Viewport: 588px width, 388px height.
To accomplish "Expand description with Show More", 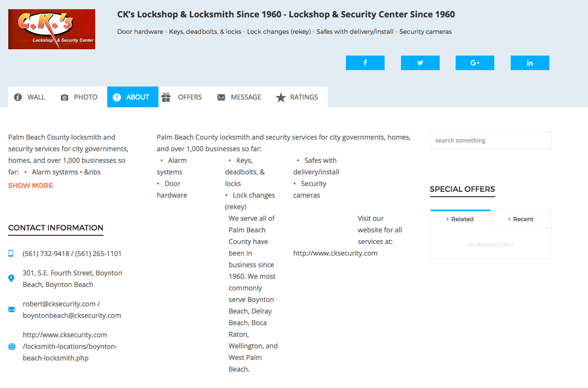I will [30, 186].
